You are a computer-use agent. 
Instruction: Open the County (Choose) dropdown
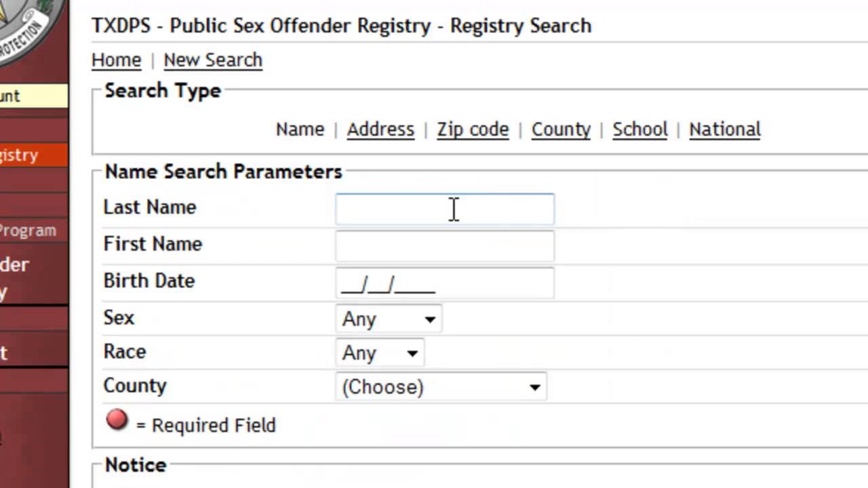coord(441,387)
